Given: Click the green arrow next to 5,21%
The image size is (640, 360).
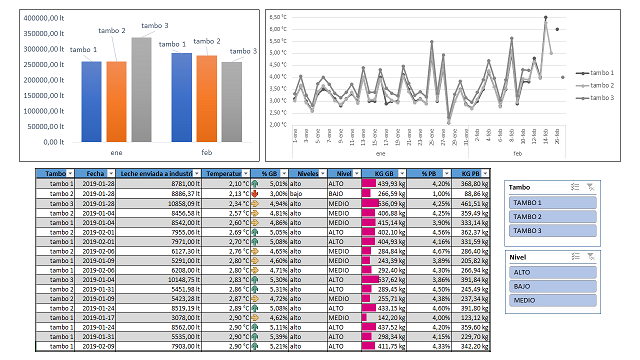Looking at the screenshot, I should point(255,346).
